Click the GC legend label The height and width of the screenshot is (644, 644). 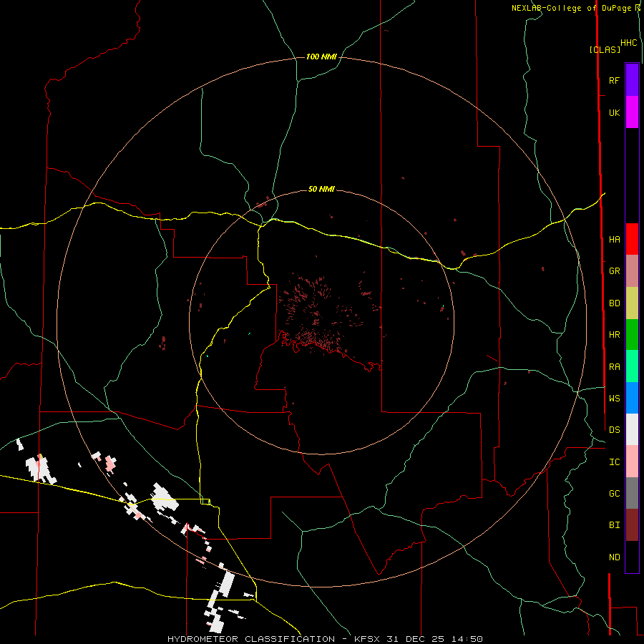(x=615, y=494)
